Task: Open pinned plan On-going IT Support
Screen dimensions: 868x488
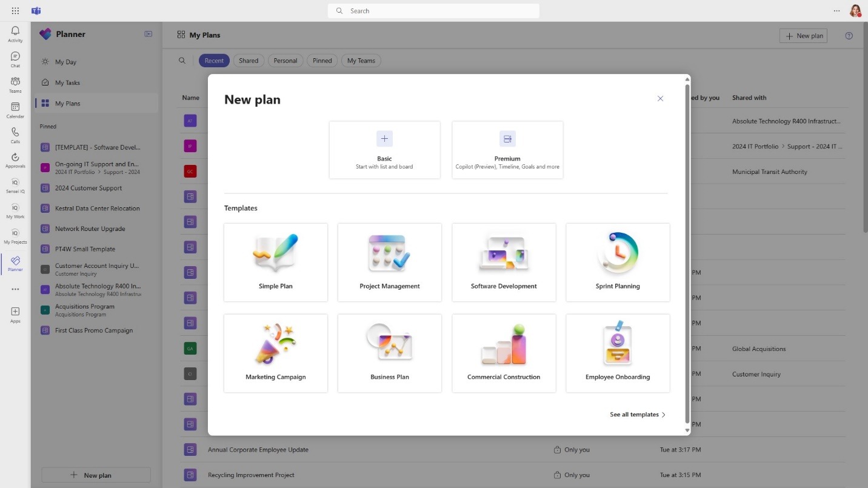Action: pyautogui.click(x=96, y=167)
